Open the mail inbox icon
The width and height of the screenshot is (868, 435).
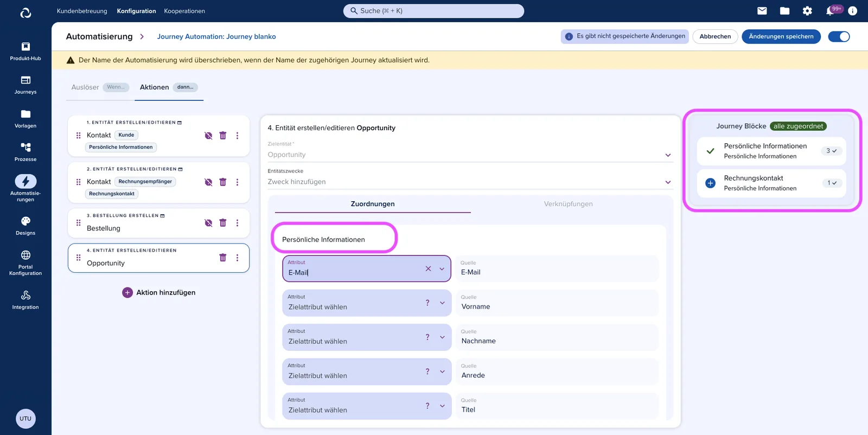click(762, 11)
